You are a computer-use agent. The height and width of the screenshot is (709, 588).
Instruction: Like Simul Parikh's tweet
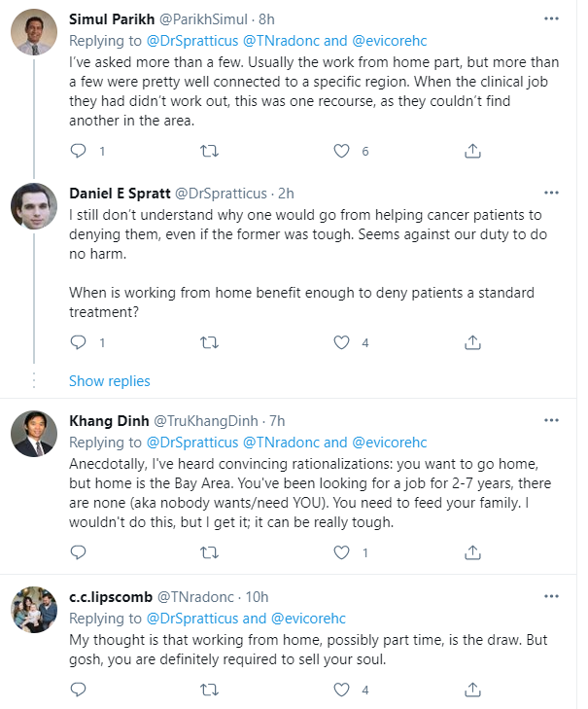click(341, 151)
